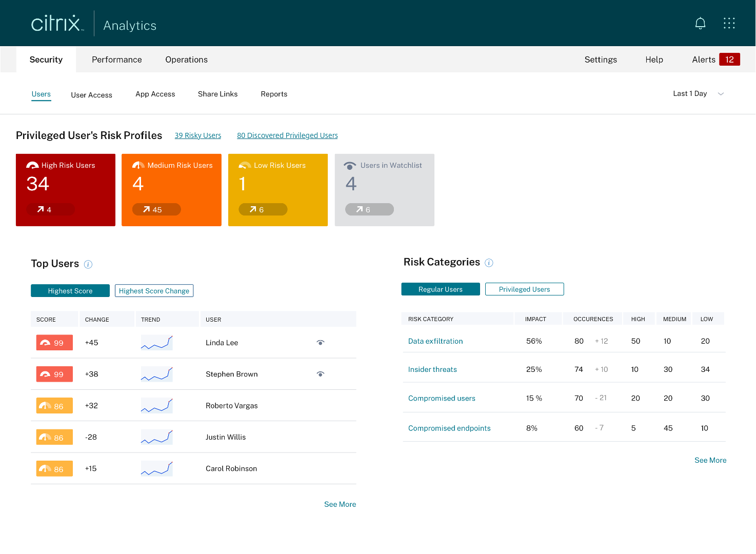
Task: Open the Help menu
Action: (x=654, y=60)
